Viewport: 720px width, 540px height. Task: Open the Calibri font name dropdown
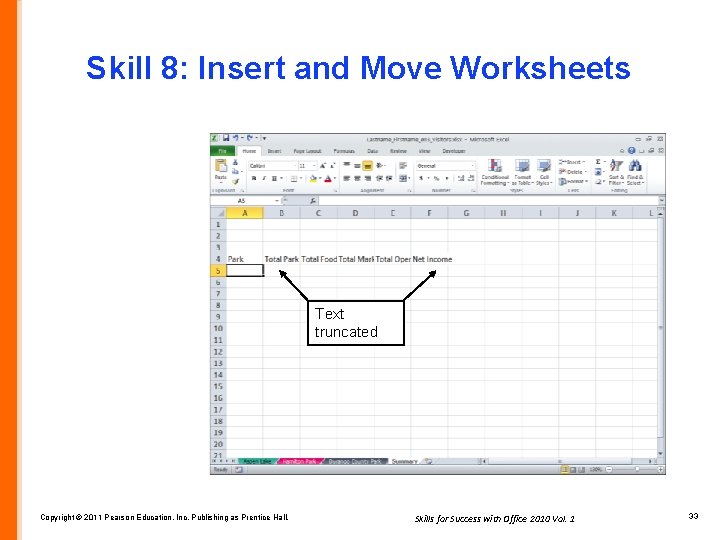coord(295,165)
